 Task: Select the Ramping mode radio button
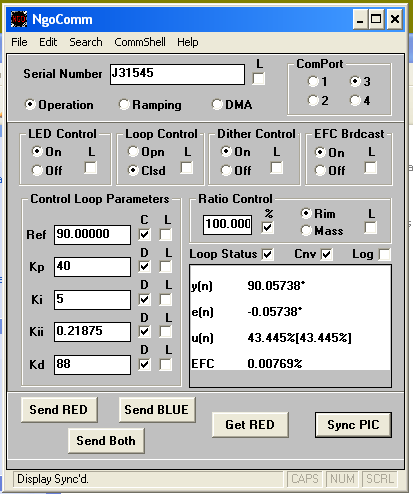(124, 105)
